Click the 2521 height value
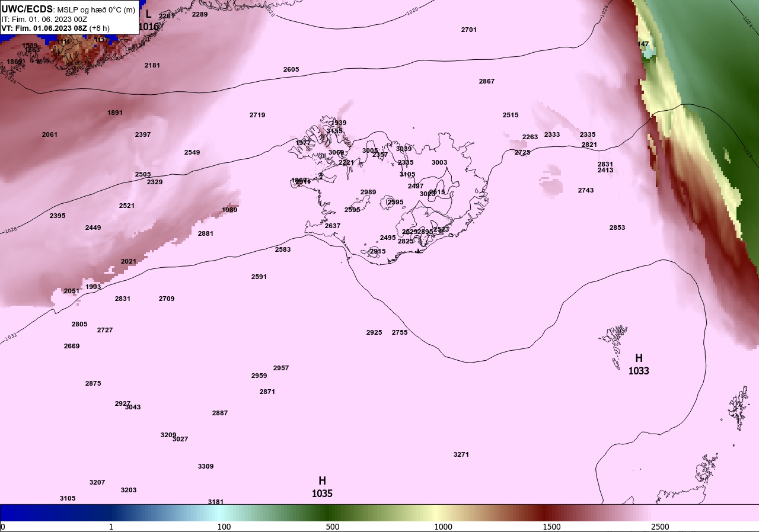 [127, 206]
